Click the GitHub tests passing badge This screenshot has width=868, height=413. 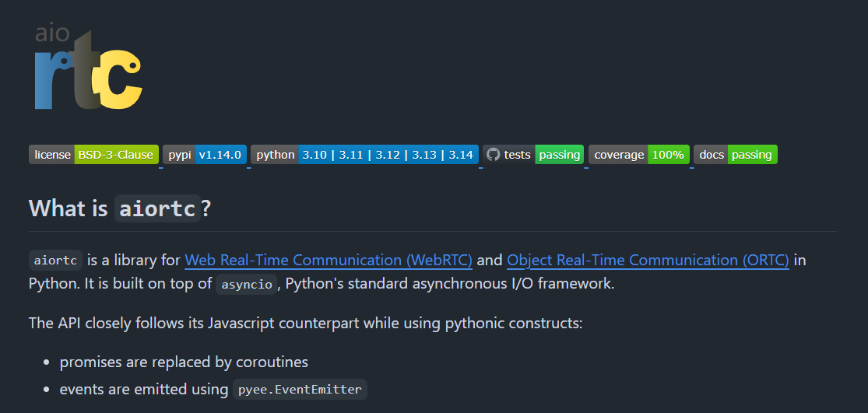(533, 155)
